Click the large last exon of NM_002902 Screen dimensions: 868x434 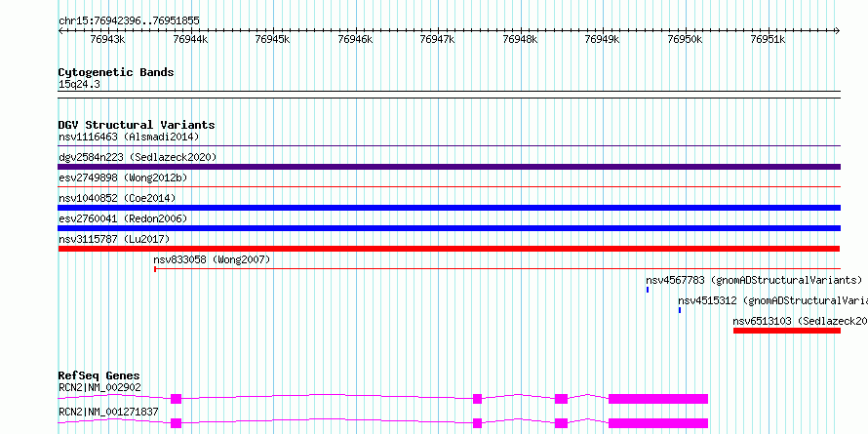(x=658, y=399)
